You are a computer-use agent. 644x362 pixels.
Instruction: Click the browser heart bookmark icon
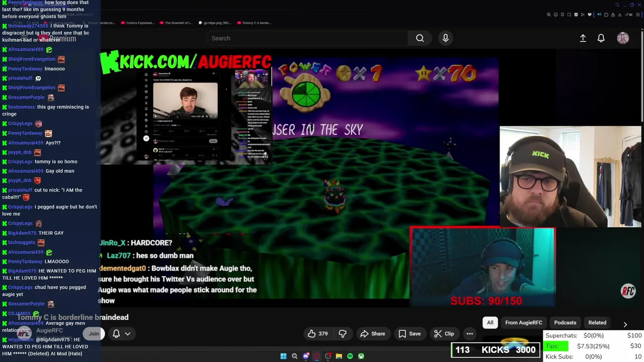tap(590, 15)
